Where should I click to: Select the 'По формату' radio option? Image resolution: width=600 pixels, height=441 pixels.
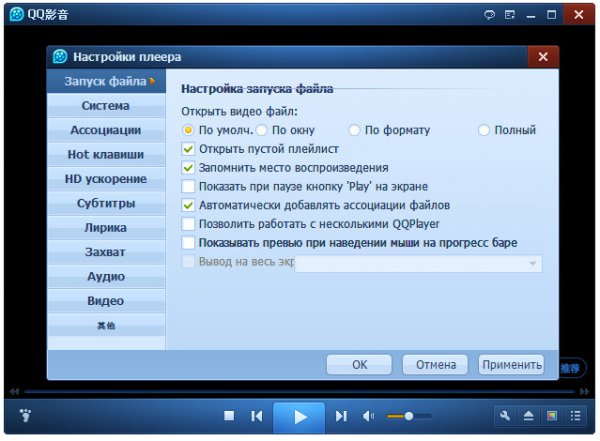354,130
